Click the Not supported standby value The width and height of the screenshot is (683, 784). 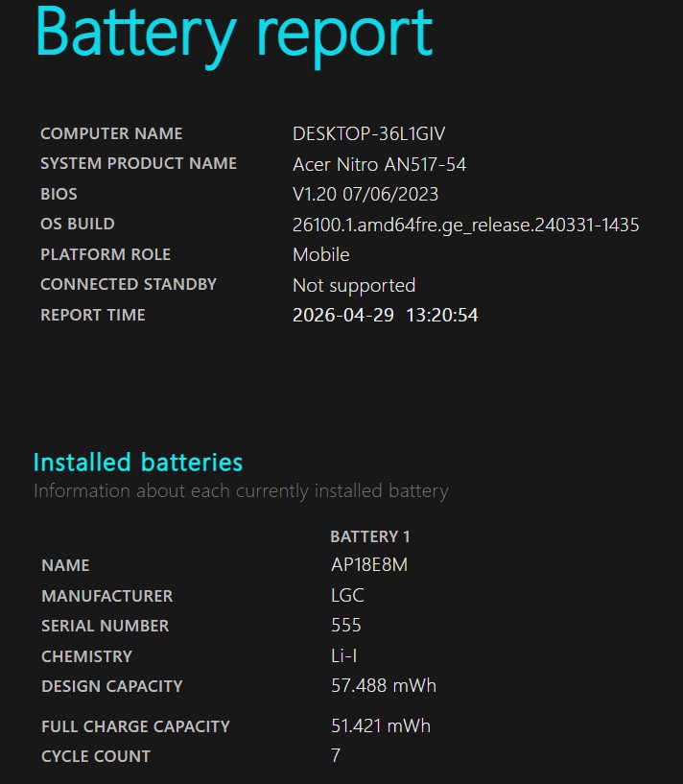pos(353,285)
